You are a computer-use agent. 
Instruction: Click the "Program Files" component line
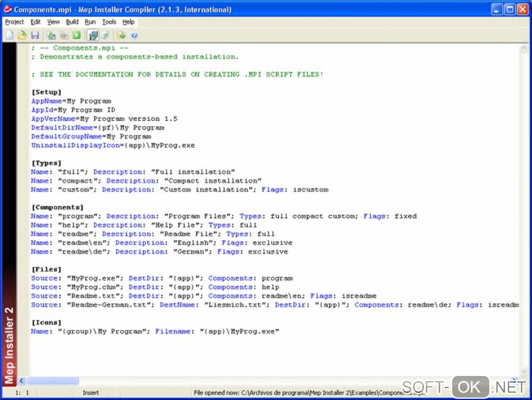point(224,216)
